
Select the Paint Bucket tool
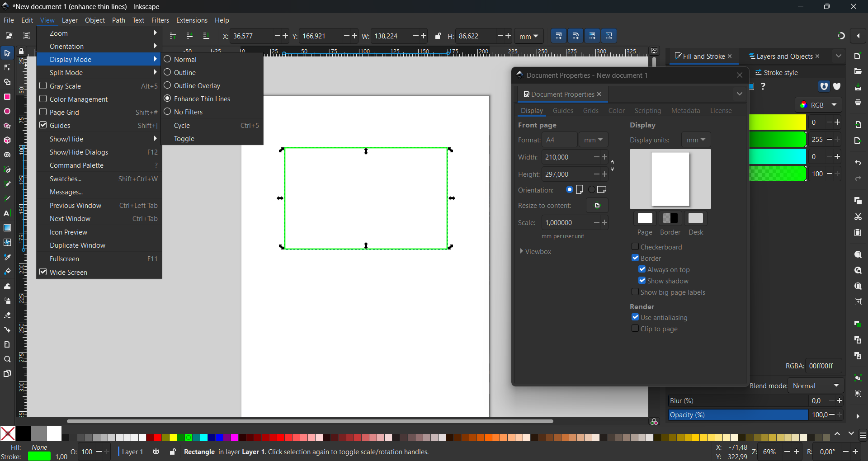click(7, 272)
